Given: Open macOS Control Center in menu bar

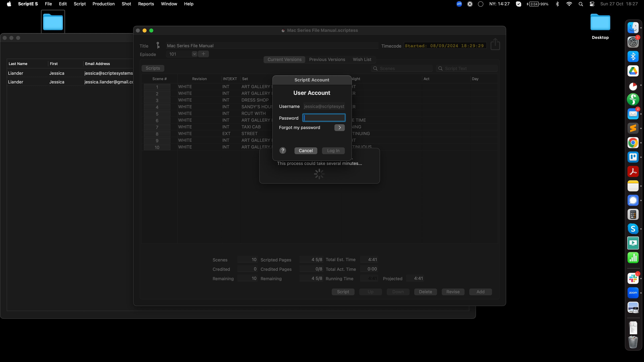Looking at the screenshot, I should (592, 4).
